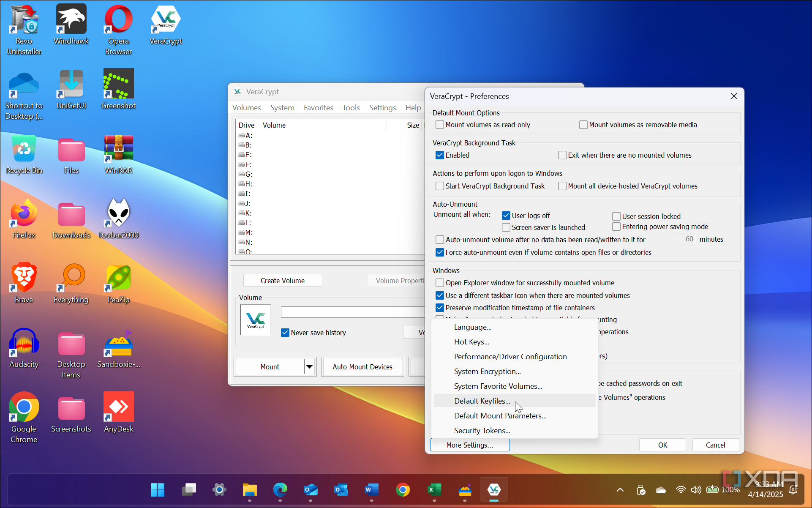This screenshot has width=812, height=508.
Task: Open File Explorer from the taskbar
Action: [250, 490]
